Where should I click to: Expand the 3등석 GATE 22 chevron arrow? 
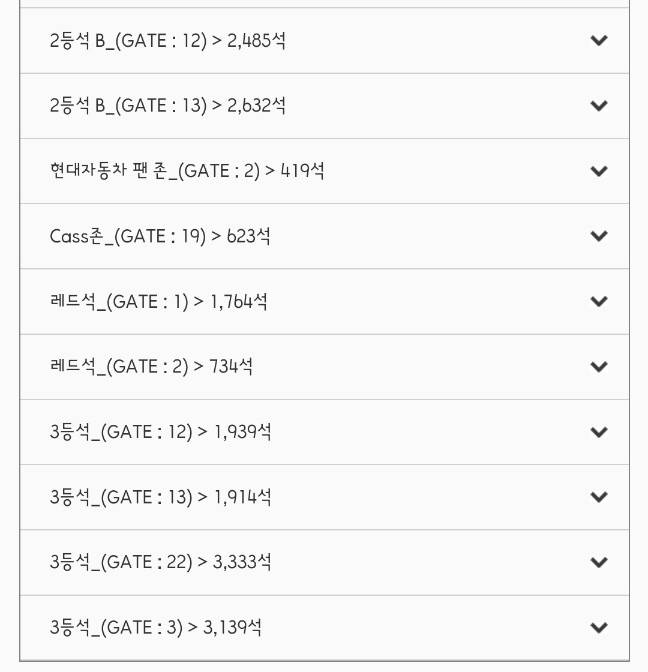599,563
